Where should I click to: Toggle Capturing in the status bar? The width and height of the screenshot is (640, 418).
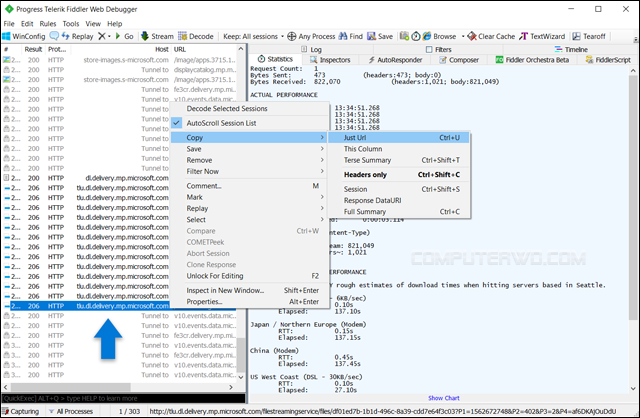[21, 411]
